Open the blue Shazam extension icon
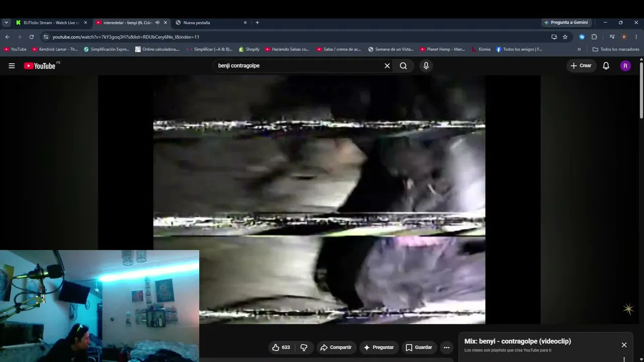The width and height of the screenshot is (644, 362). tap(582, 37)
